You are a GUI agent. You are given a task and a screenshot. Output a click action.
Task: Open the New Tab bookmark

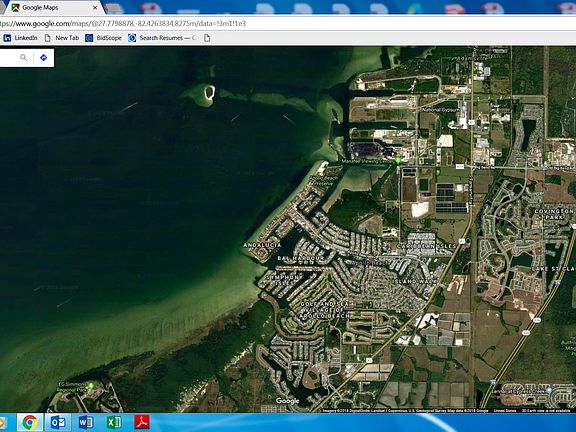coord(62,38)
